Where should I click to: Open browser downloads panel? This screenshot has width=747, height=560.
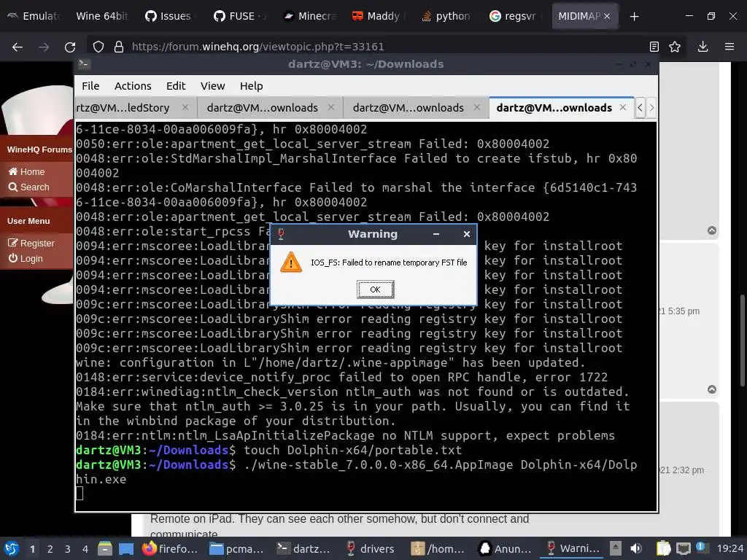[703, 47]
